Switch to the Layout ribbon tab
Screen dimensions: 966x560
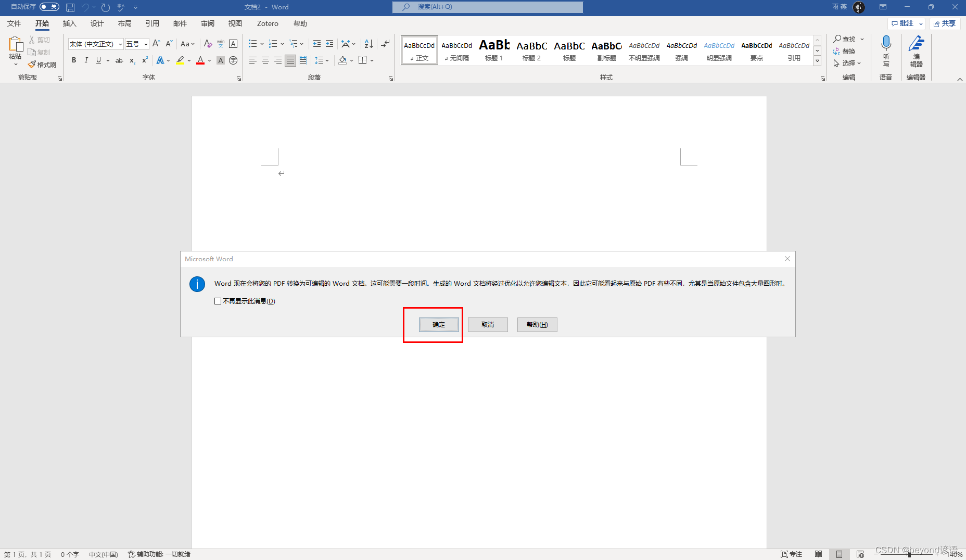click(124, 23)
